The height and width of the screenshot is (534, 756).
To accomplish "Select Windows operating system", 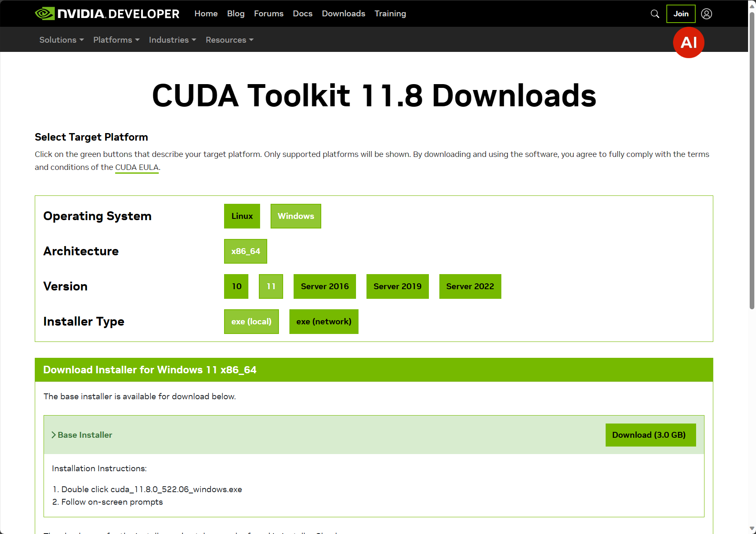I will pos(296,216).
